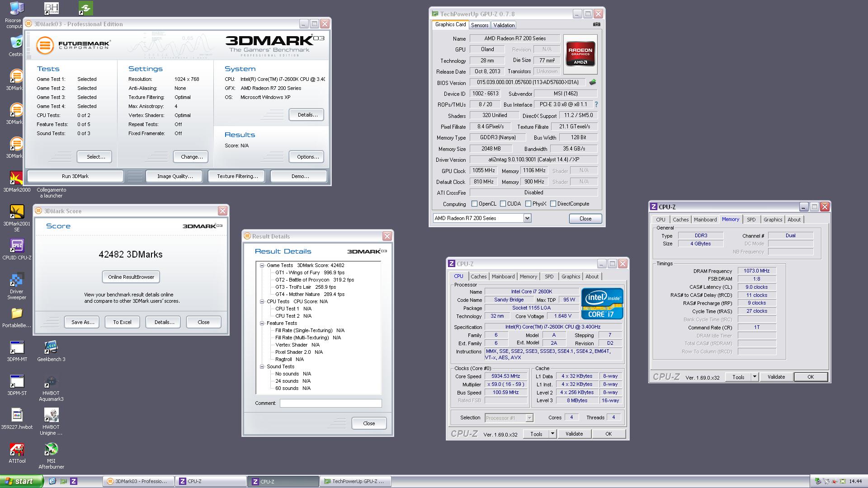Switch to the Validation tab in GPU-Z
Image resolution: width=868 pixels, height=488 pixels.
pyautogui.click(x=504, y=25)
